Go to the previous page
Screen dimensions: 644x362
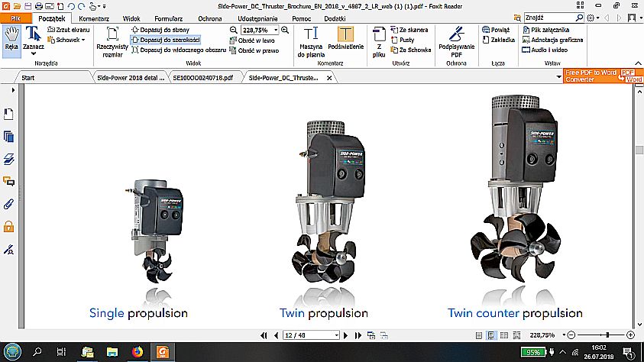click(x=276, y=335)
